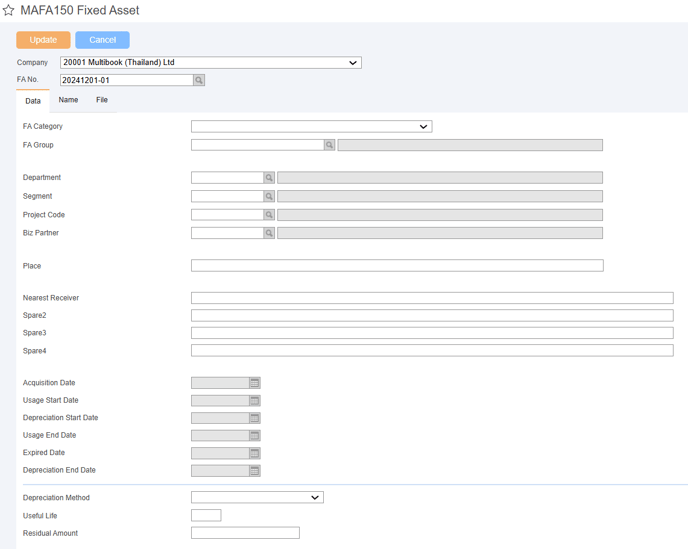Click the Depreciation End Date calendar icon

[254, 470]
